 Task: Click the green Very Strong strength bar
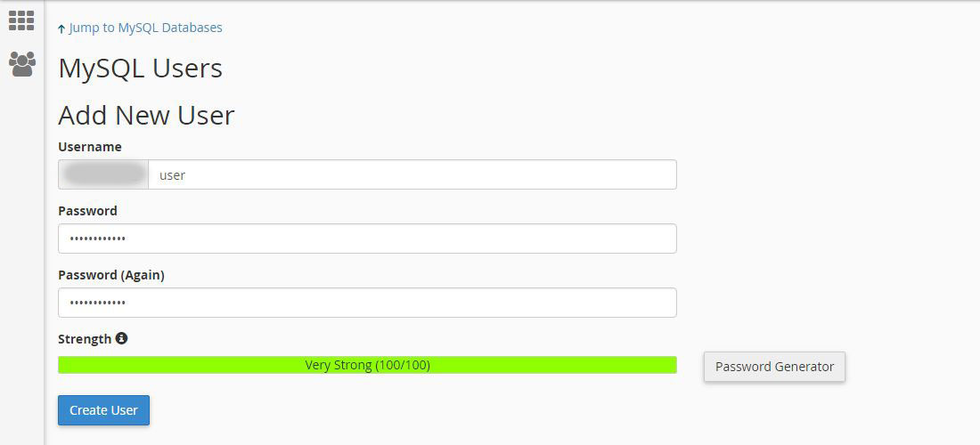coord(367,365)
